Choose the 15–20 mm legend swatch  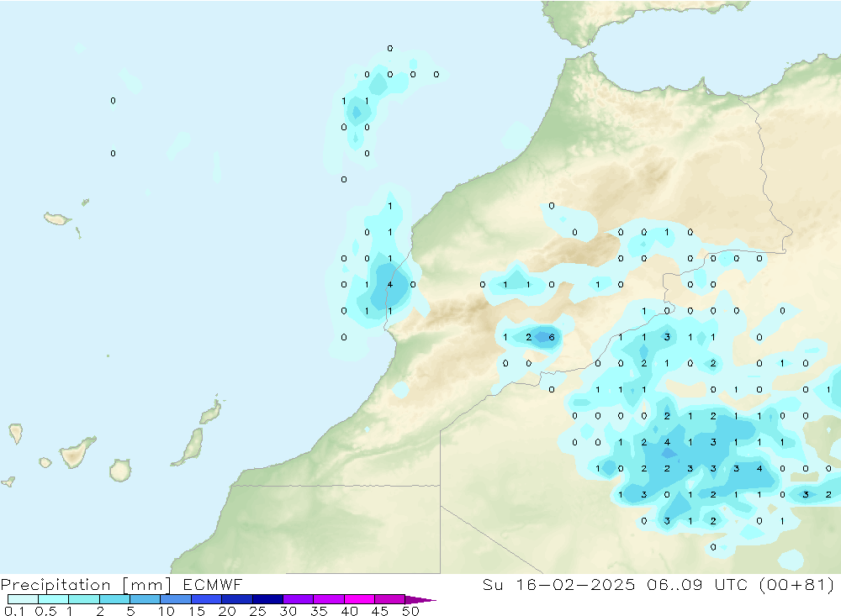click(206, 599)
